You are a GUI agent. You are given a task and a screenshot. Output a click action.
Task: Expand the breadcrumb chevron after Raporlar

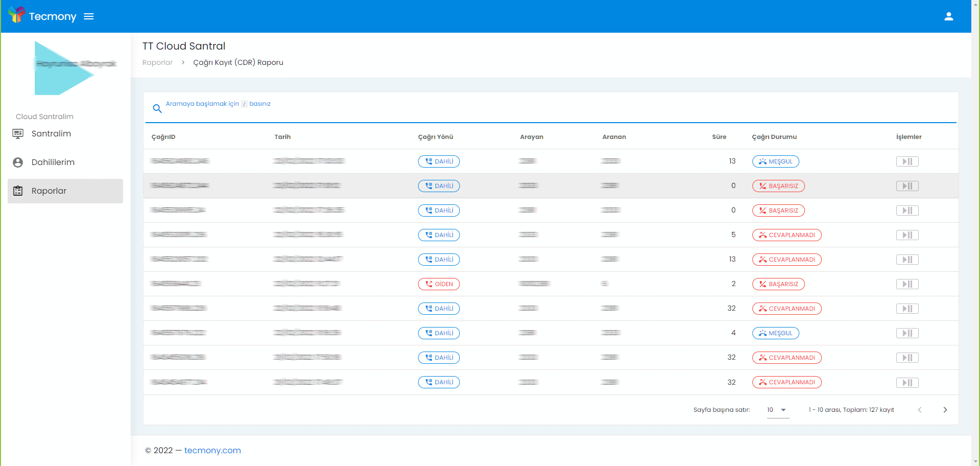[183, 62]
